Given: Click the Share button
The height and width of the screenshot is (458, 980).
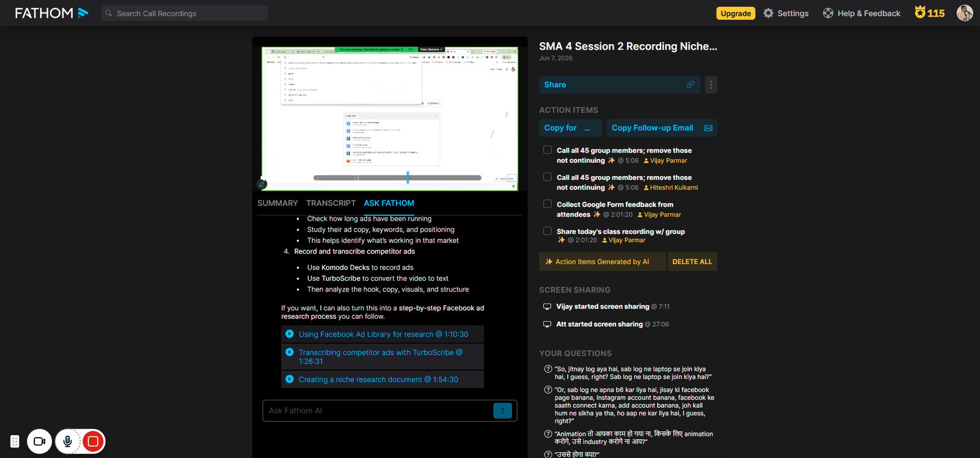Looking at the screenshot, I should click(x=619, y=85).
